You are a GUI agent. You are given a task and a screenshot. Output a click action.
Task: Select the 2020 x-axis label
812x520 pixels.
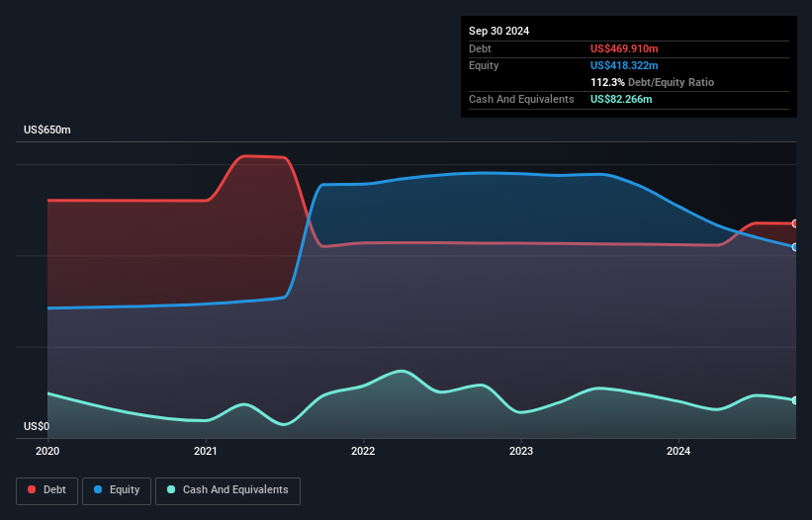pyautogui.click(x=47, y=451)
